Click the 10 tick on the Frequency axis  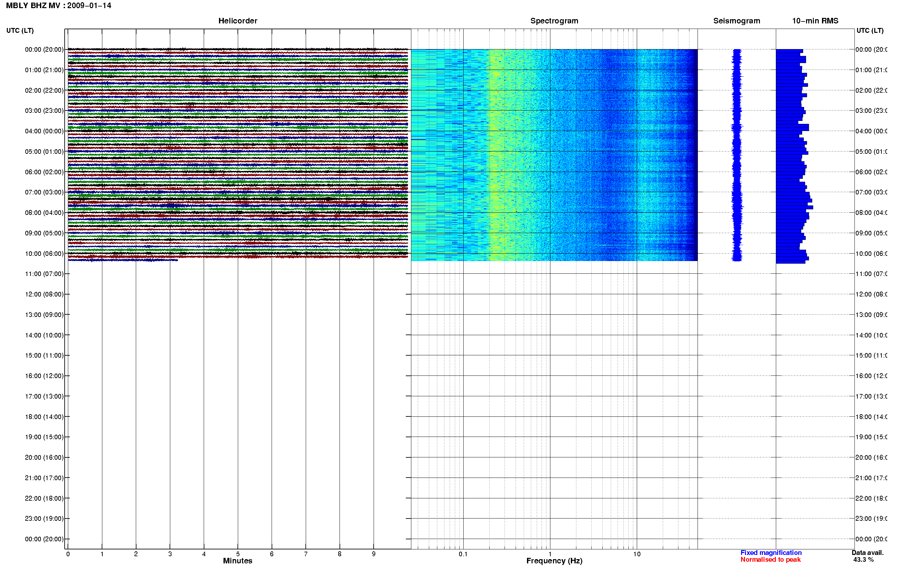637,554
